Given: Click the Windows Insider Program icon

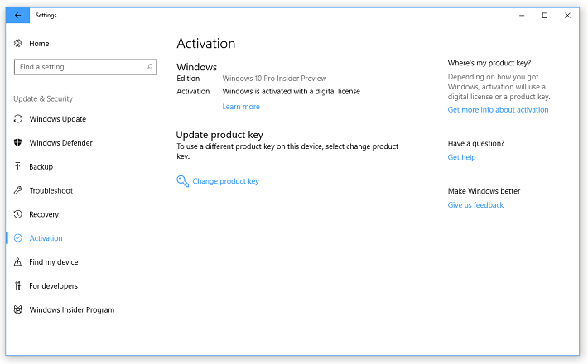Looking at the screenshot, I should [18, 310].
